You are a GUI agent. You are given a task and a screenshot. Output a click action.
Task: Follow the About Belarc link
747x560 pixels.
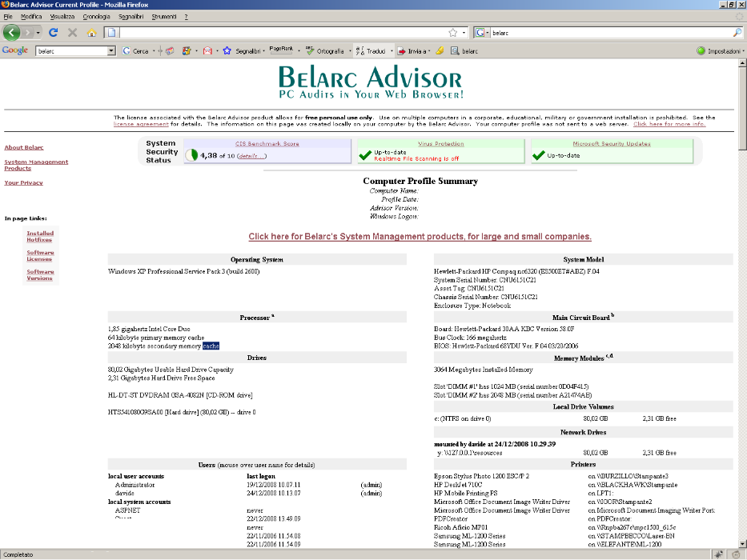point(24,148)
